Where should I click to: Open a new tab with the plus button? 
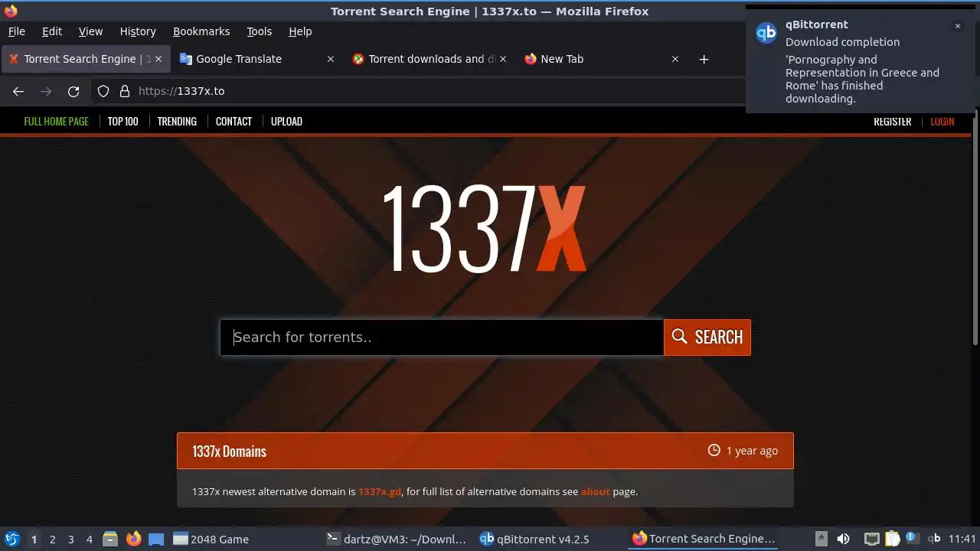pos(704,59)
